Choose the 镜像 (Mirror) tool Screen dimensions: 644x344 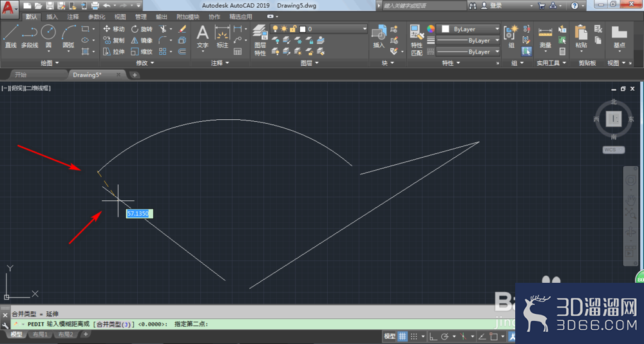point(142,41)
